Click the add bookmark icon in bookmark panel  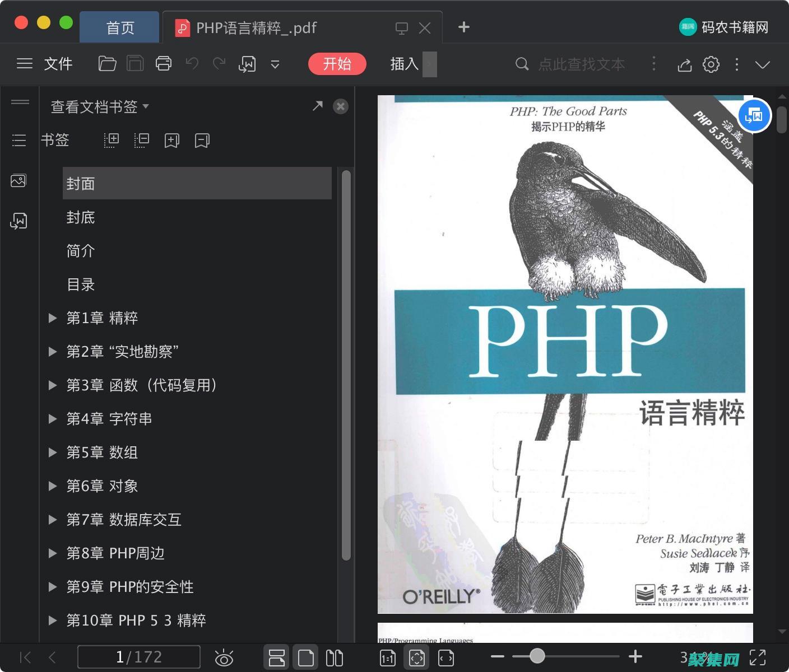coord(171,140)
